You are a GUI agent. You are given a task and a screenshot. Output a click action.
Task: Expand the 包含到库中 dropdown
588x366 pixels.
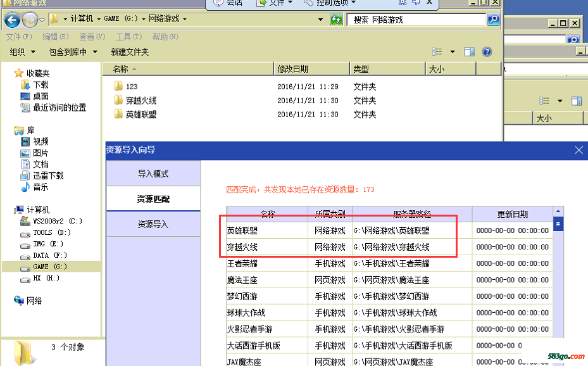coord(73,52)
